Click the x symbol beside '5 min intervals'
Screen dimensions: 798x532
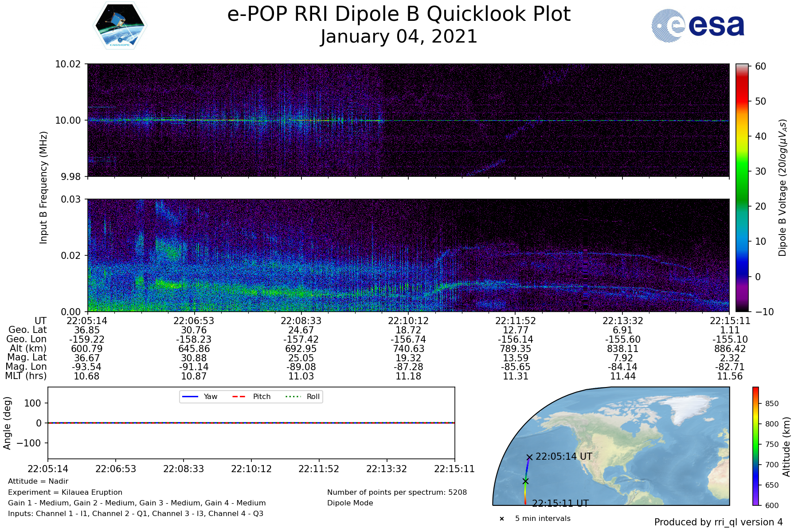(502, 519)
